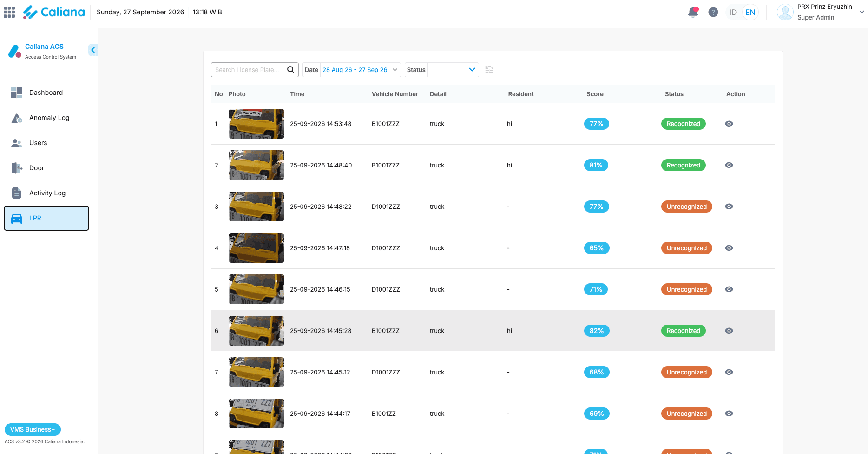Click the Caliana logo
This screenshot has width=868, height=454.
(54, 12)
